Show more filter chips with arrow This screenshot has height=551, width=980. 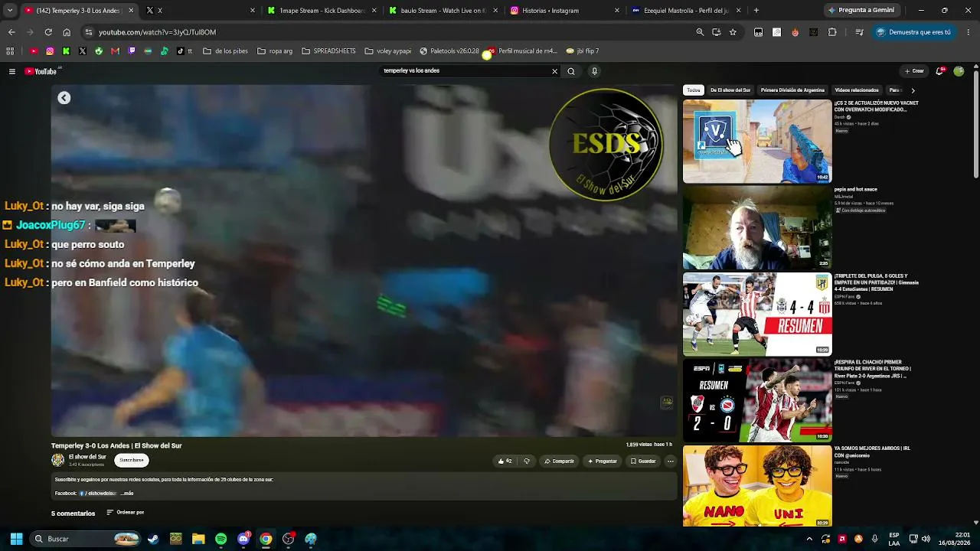click(913, 90)
